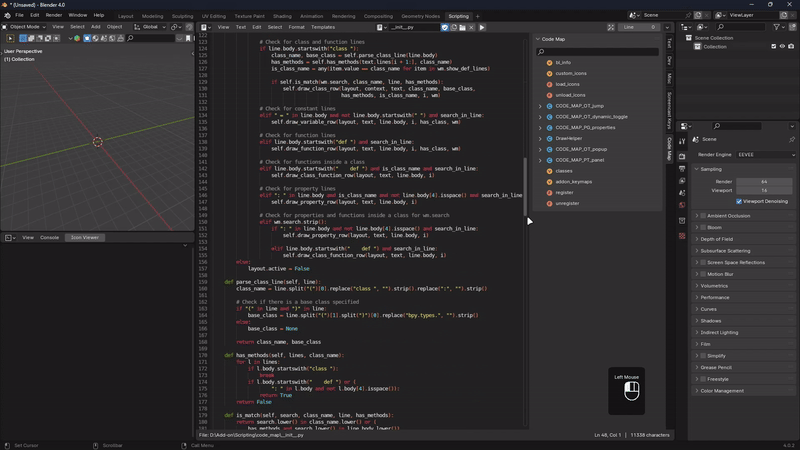The width and height of the screenshot is (800, 450).
Task: Click the Line number field
Action: click(639, 27)
